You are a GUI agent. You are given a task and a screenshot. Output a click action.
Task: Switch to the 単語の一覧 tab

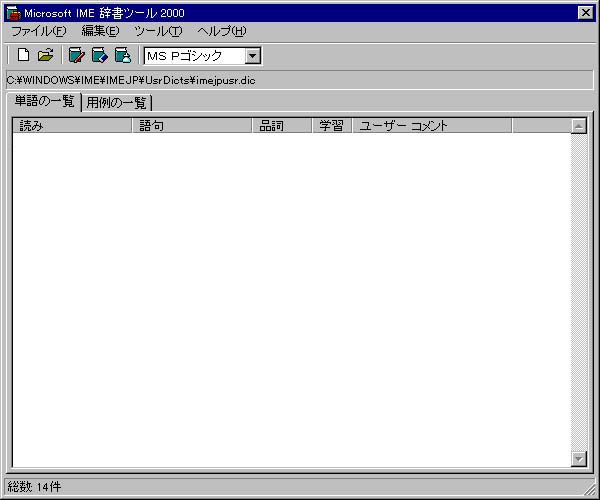point(44,101)
